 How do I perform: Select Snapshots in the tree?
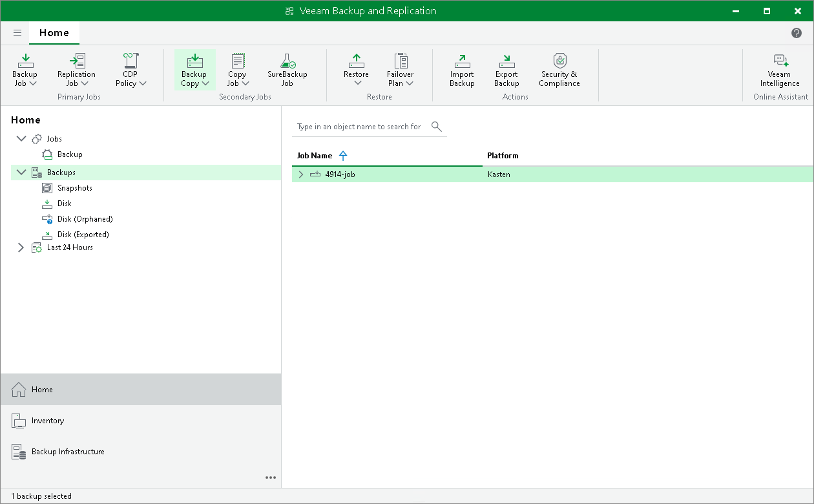click(75, 188)
